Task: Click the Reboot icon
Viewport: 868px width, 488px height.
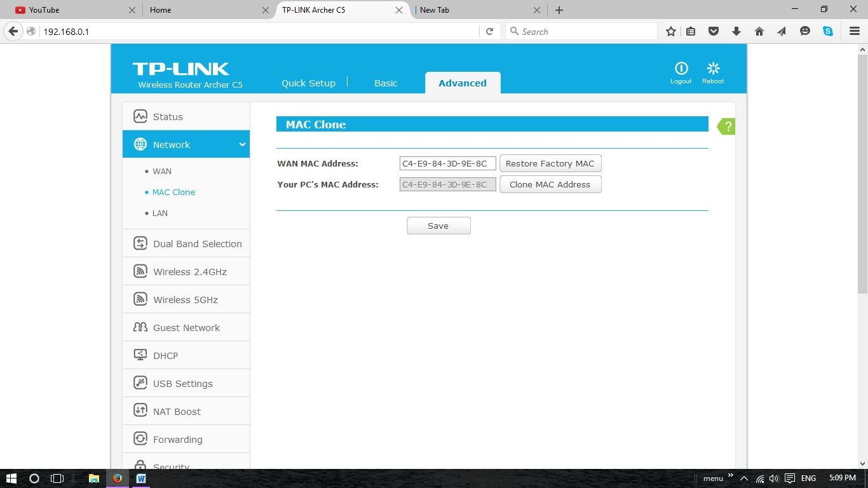Action: pyautogui.click(x=713, y=69)
